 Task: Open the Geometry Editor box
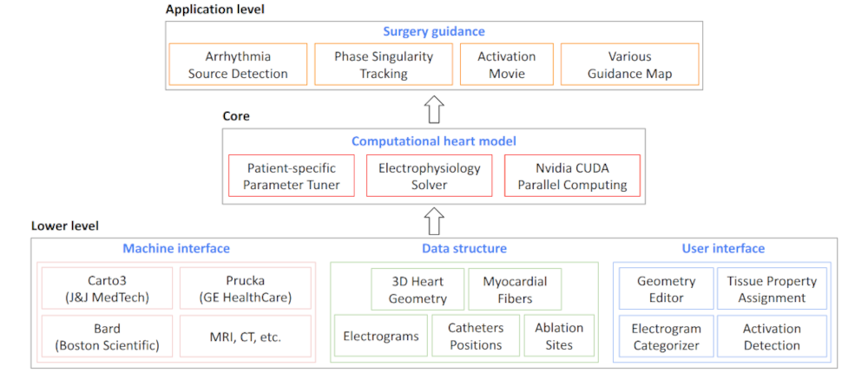pyautogui.click(x=667, y=290)
